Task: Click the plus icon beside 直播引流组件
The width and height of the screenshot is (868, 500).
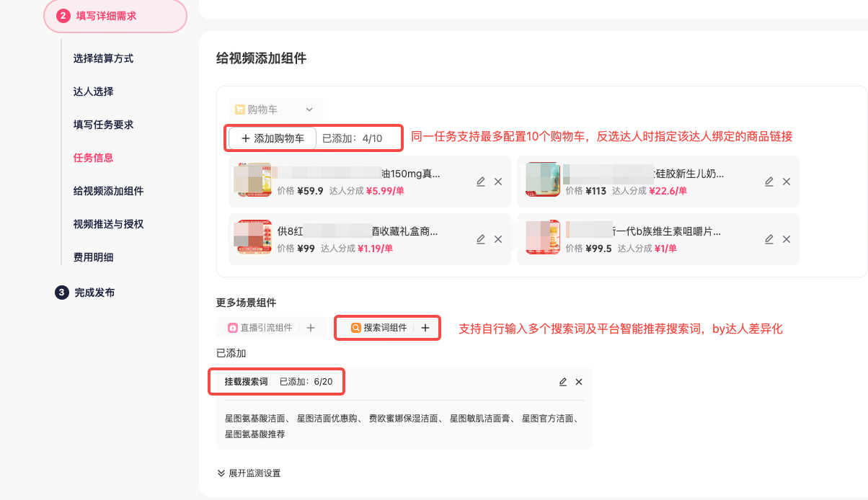Action: (311, 328)
